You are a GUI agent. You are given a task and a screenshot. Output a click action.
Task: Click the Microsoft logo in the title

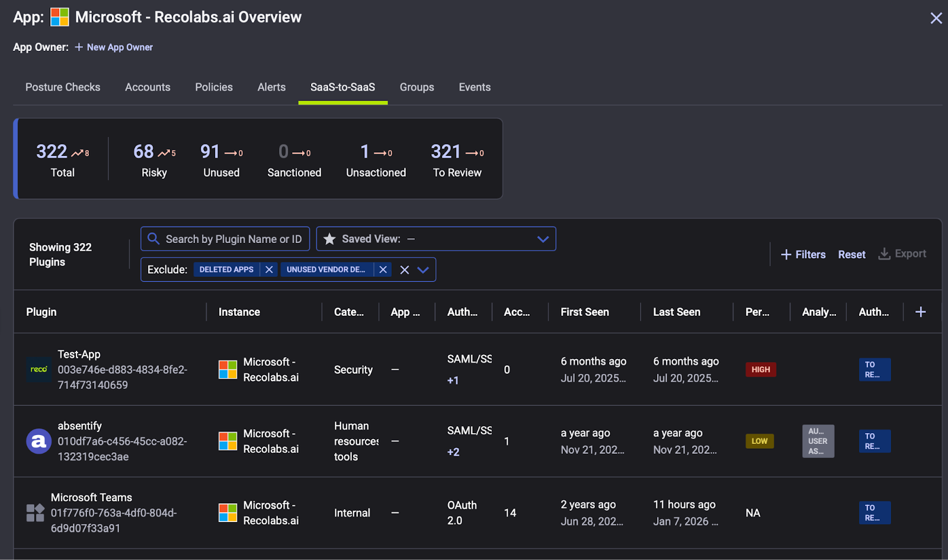click(x=60, y=17)
